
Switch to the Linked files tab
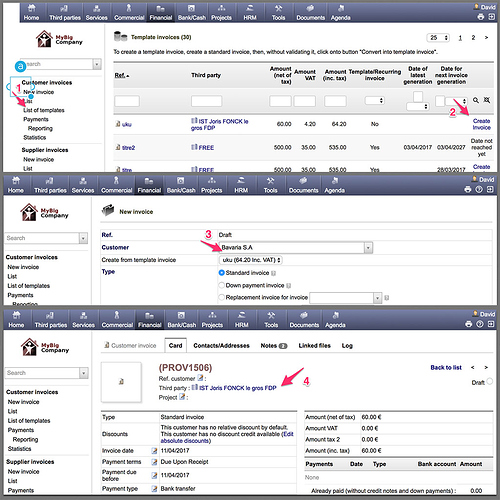pos(314,346)
